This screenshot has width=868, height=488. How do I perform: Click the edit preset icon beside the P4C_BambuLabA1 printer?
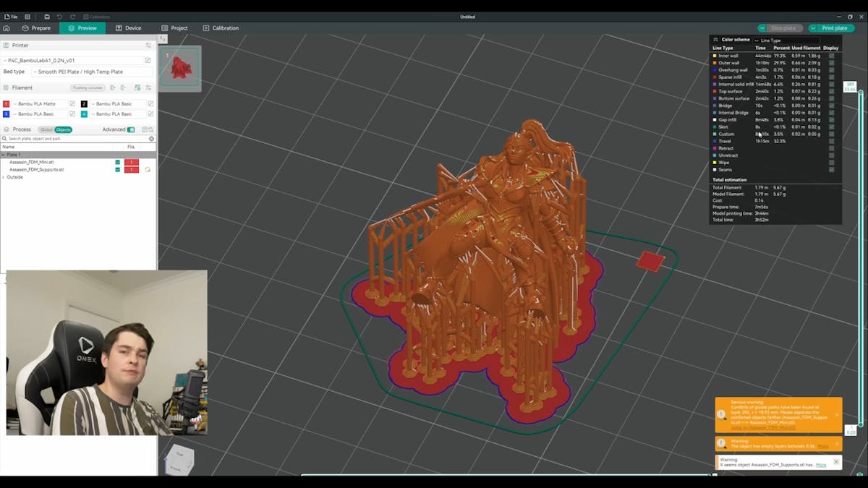(x=148, y=61)
